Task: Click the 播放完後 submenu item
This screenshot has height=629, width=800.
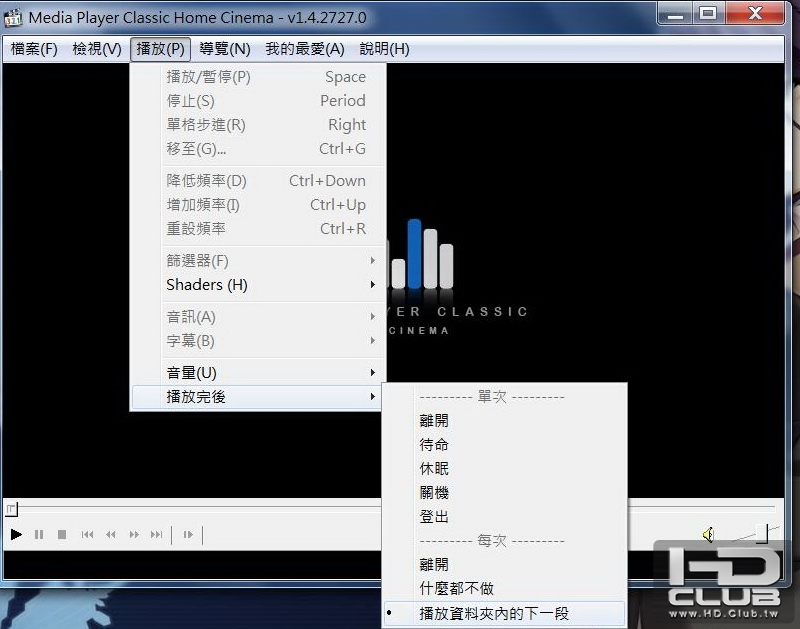Action: point(258,397)
